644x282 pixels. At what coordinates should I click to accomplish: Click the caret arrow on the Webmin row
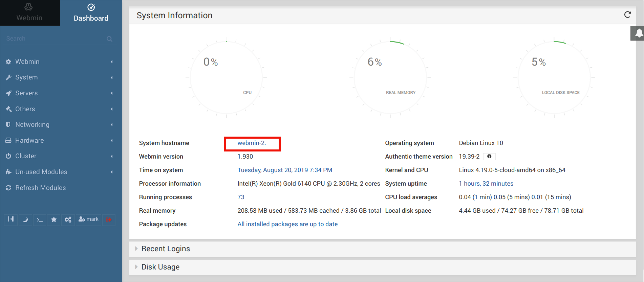pos(111,62)
